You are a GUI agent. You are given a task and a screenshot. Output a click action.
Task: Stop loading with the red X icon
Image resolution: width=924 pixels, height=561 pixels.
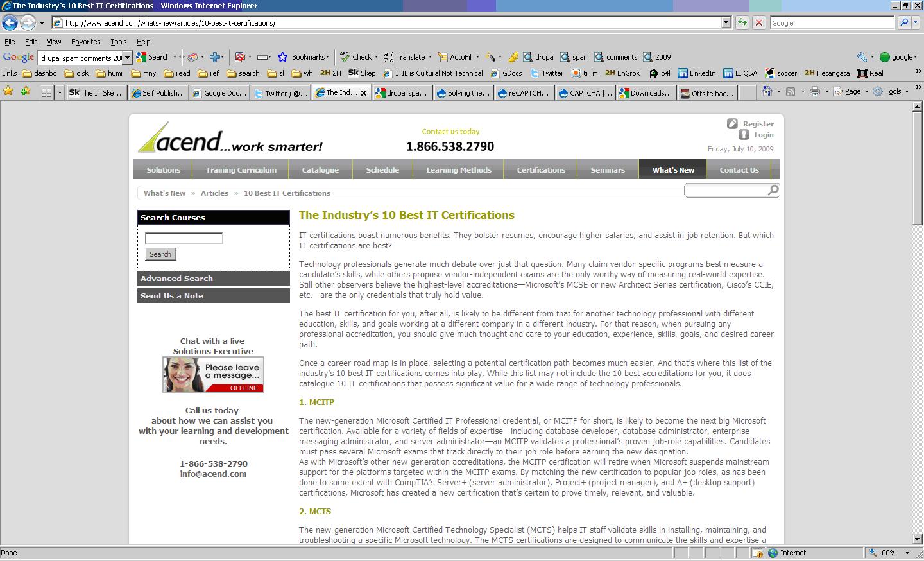point(758,22)
